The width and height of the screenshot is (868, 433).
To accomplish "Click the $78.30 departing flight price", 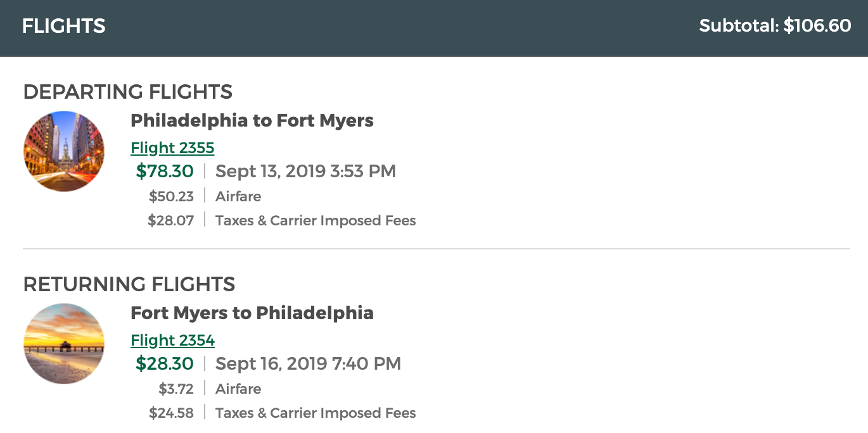I will click(x=165, y=171).
